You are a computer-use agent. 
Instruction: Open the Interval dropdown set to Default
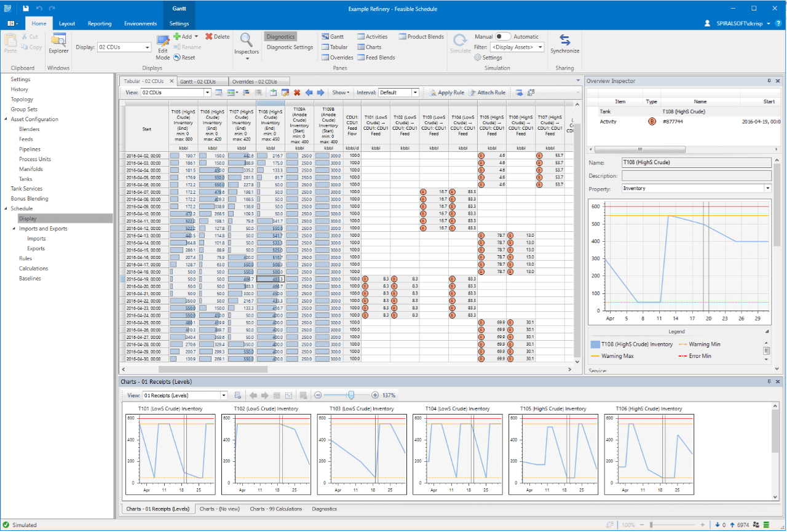pos(398,92)
